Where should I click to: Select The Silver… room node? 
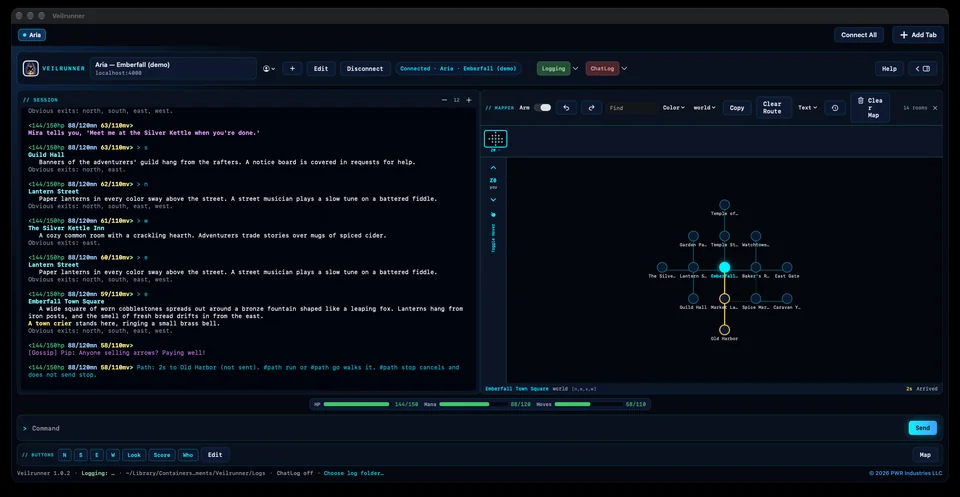(662, 267)
